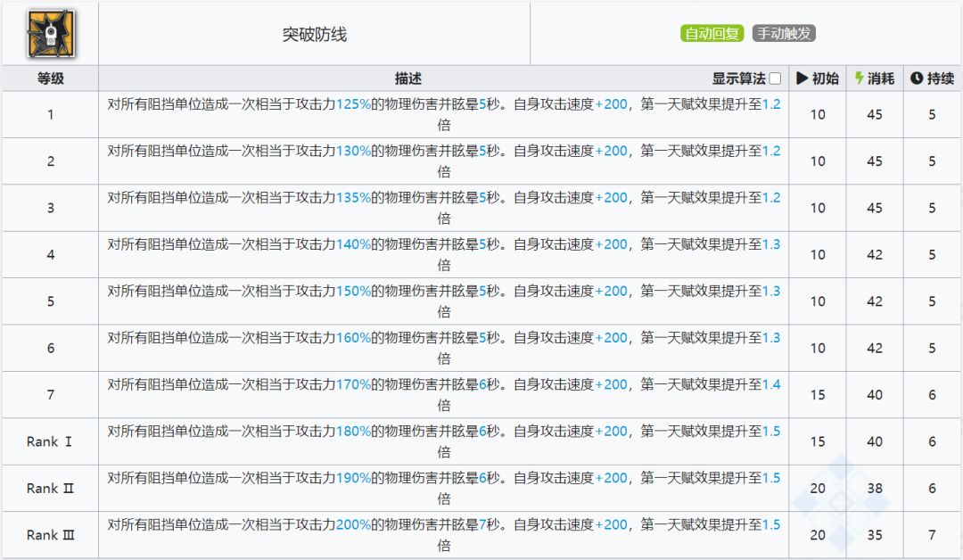Enable the 显示算法 checkbox
Viewport: 963px width, 560px height.
point(775,78)
